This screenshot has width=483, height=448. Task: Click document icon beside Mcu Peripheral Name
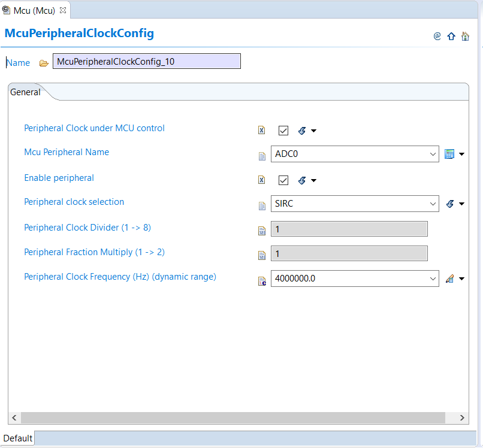[262, 156]
